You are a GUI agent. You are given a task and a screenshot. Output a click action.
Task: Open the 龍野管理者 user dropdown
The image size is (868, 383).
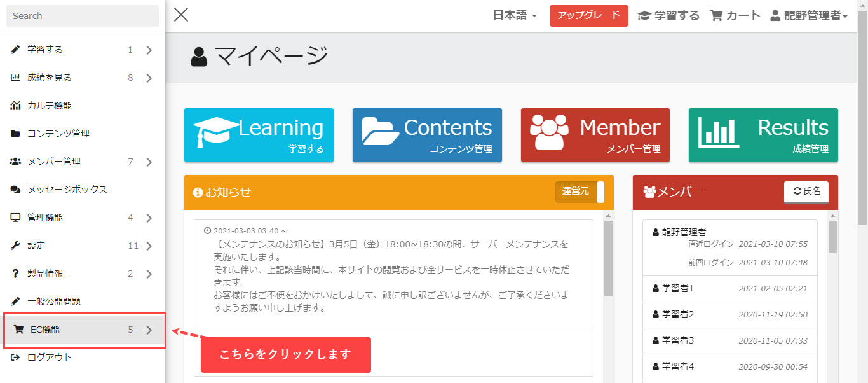click(x=808, y=16)
